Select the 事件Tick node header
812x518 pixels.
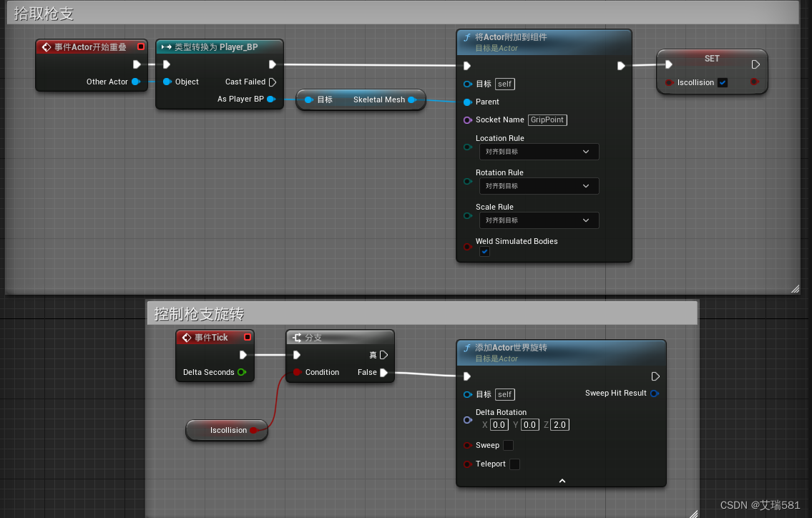coord(215,338)
